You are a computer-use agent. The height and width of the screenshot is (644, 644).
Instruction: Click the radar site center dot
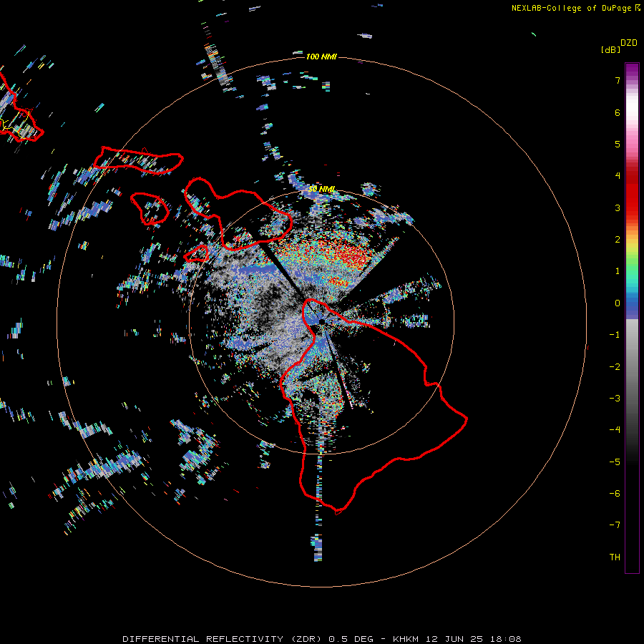pos(321,321)
